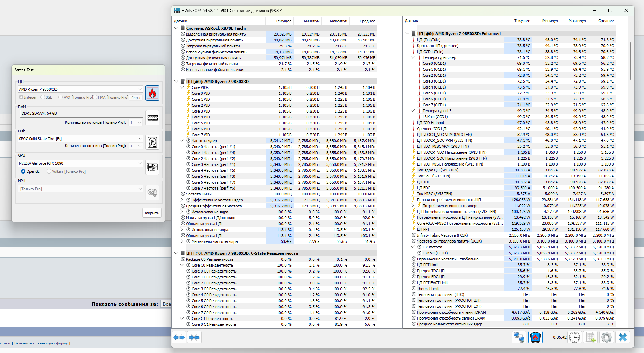Click the left Максимум column header
644x353 pixels.
tap(336, 21)
